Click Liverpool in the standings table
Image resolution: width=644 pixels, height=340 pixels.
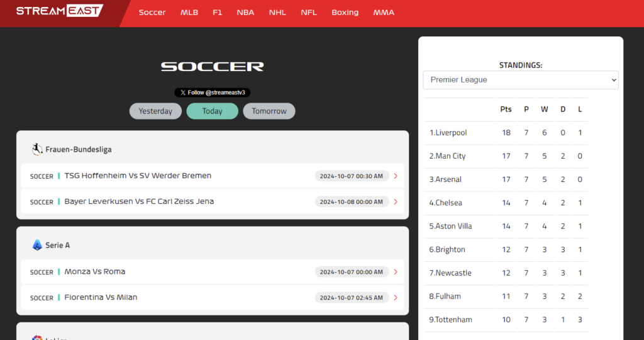coord(450,133)
